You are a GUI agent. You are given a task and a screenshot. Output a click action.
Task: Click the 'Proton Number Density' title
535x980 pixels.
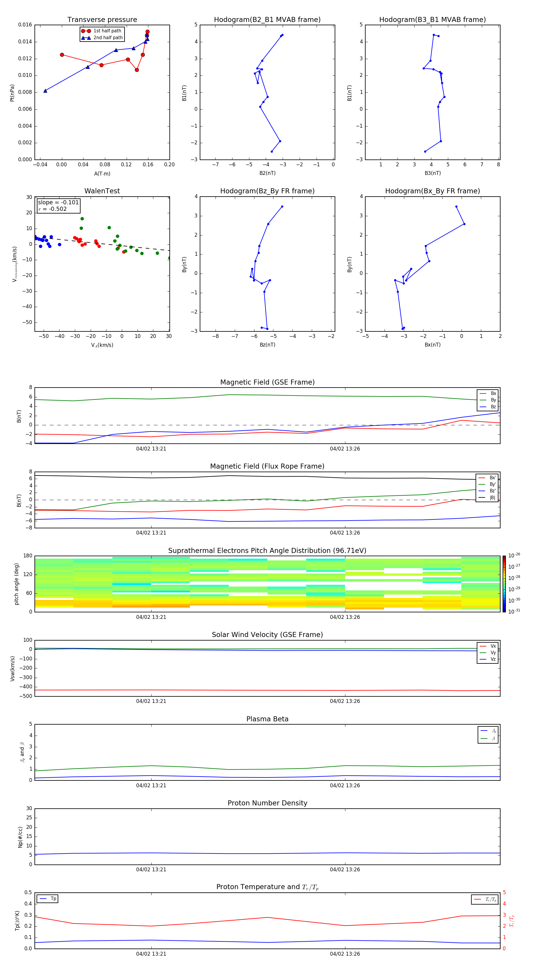click(x=267, y=803)
